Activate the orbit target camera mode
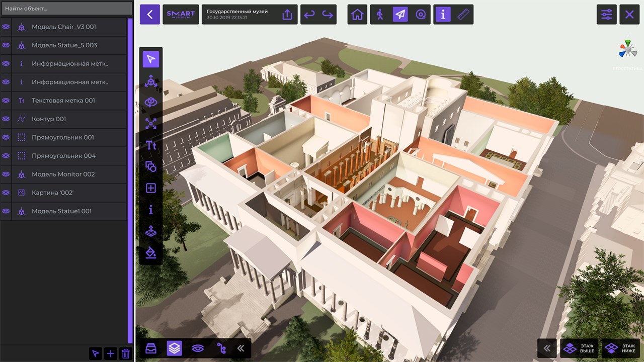644x362 pixels. [x=420, y=15]
